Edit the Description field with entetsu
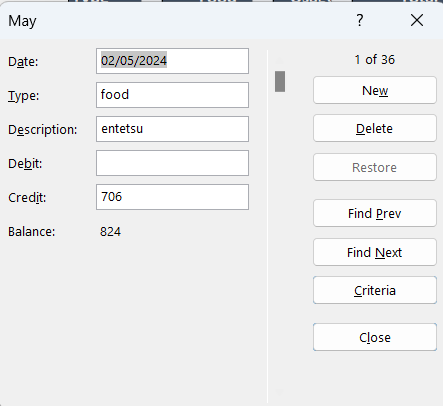443x406 pixels. point(172,129)
